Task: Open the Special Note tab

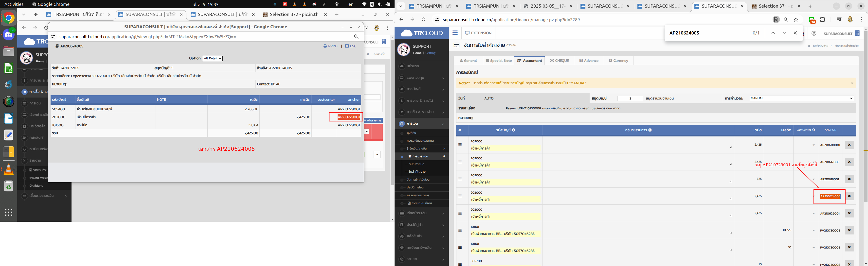Action: point(498,61)
